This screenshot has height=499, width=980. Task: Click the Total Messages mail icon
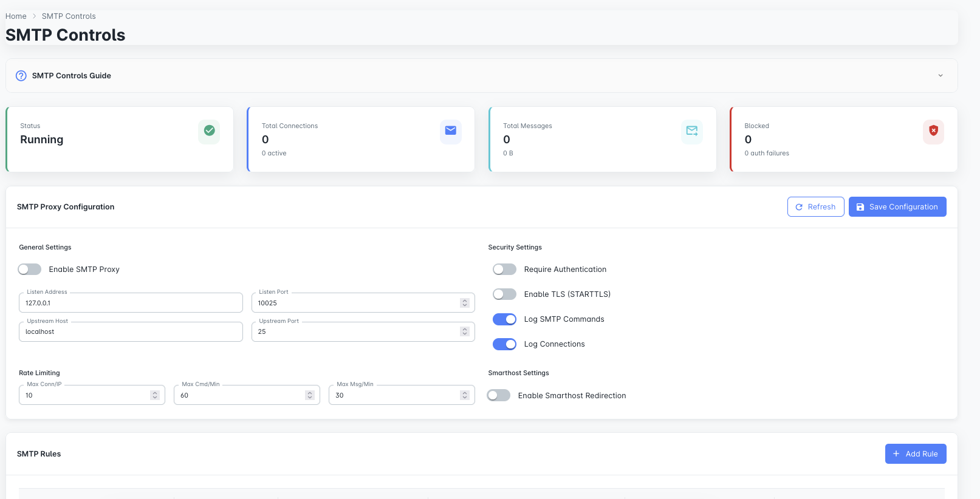tap(691, 131)
